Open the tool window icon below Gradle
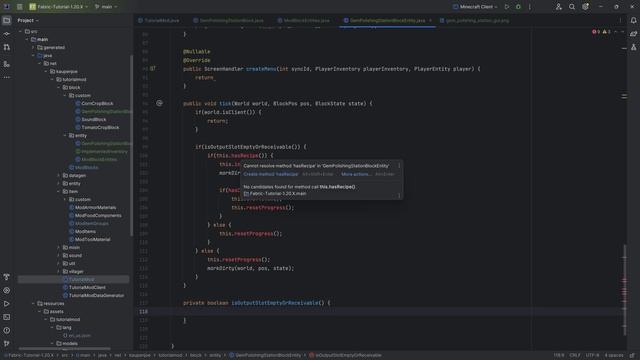Image resolution: width=640 pixels, height=360 pixels. 633,47
